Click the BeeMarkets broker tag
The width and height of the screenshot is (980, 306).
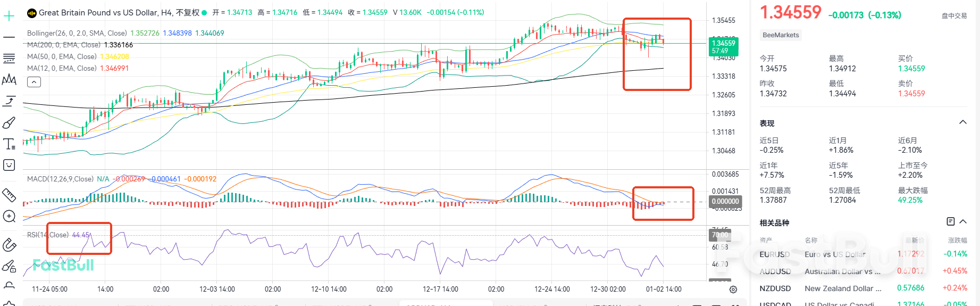781,35
